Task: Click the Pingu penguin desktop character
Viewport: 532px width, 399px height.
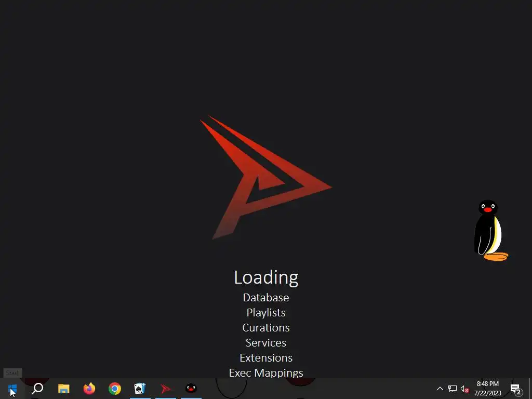Action: 490,231
